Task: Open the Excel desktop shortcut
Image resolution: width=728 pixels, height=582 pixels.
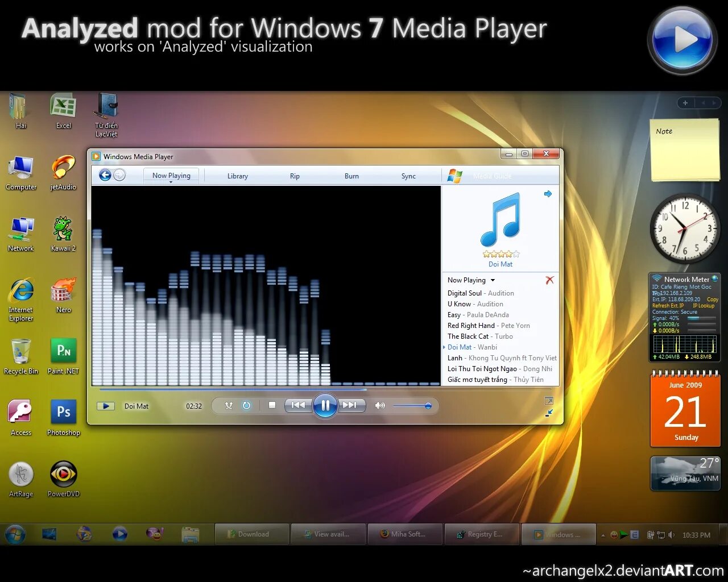Action: (x=63, y=111)
